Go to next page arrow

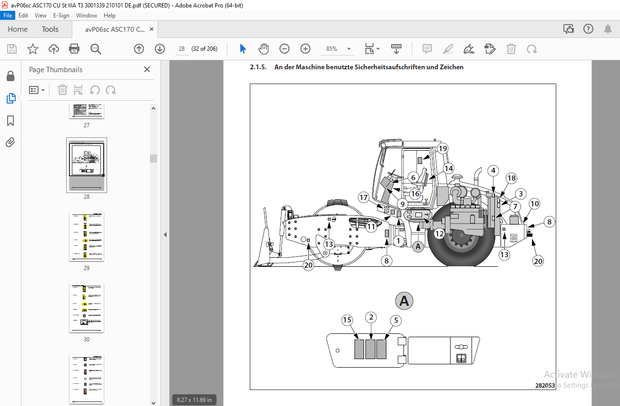pos(160,49)
